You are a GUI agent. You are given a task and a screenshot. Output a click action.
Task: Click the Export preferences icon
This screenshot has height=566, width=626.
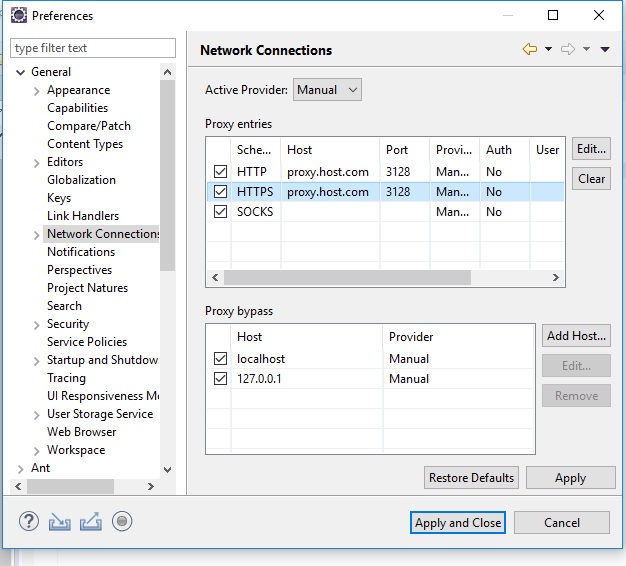pos(91,521)
